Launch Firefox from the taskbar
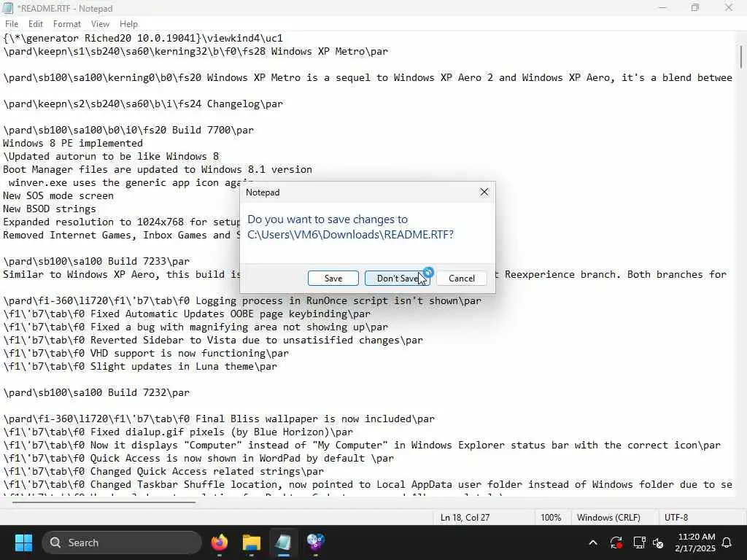747x560 pixels. coord(220,542)
